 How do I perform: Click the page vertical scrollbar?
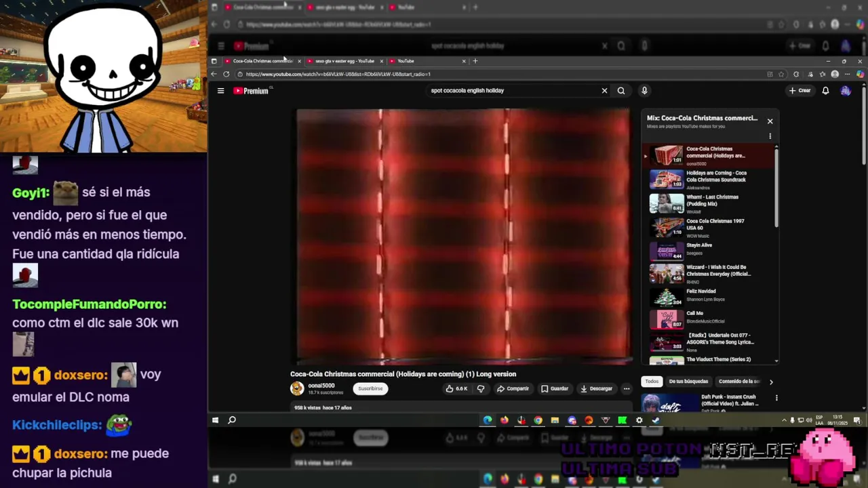tap(864, 125)
